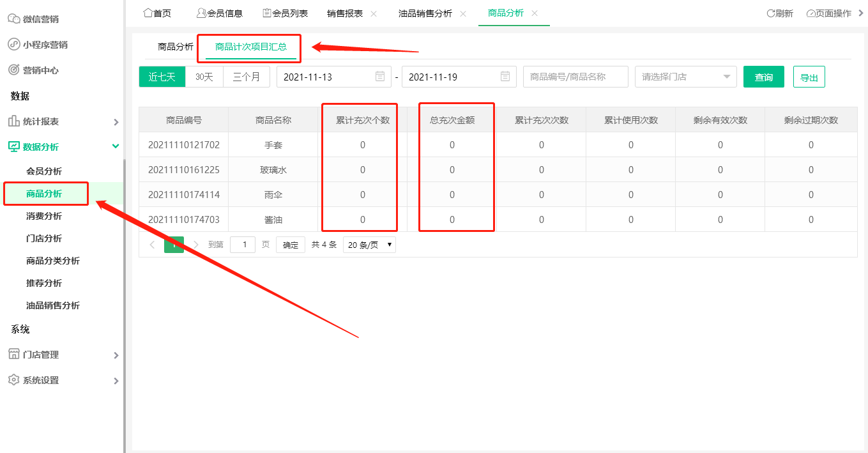868x453 pixels.
Task: Click the green 查询 search button
Action: tap(763, 76)
